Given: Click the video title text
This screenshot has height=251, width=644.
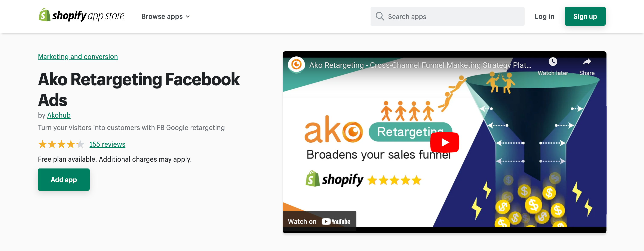Looking at the screenshot, I should (x=420, y=65).
